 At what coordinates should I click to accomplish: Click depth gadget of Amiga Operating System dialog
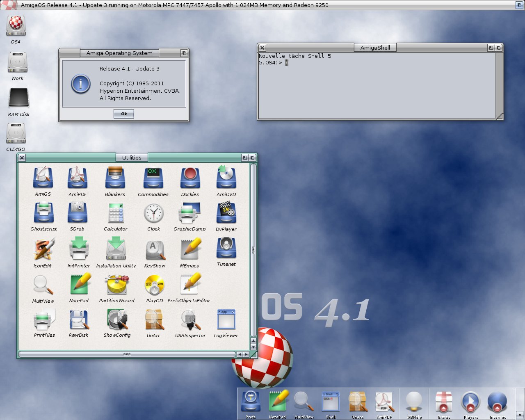pos(184,53)
